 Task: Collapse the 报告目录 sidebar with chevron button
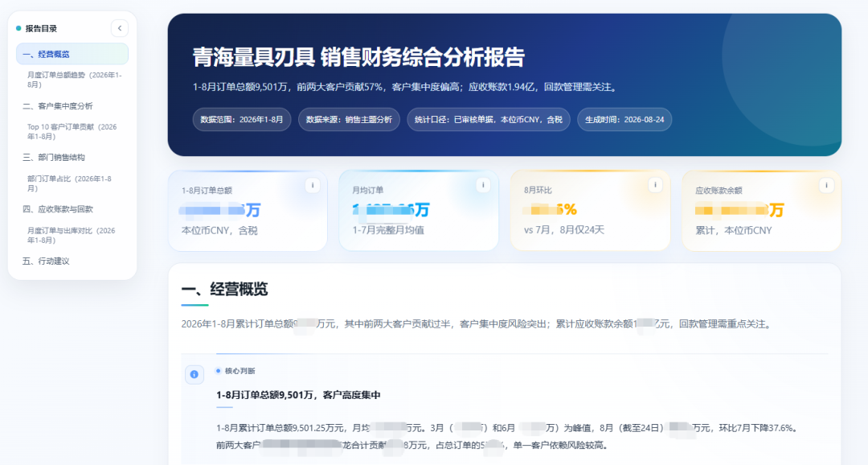point(120,28)
